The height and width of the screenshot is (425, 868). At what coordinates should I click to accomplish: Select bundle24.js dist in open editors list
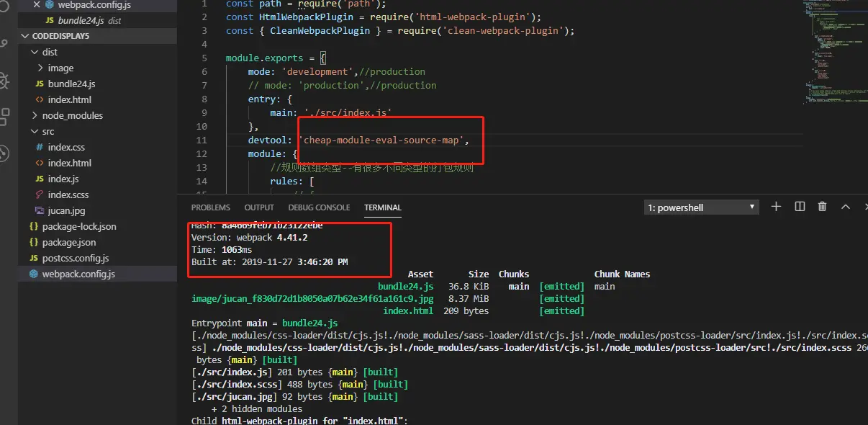pos(97,20)
